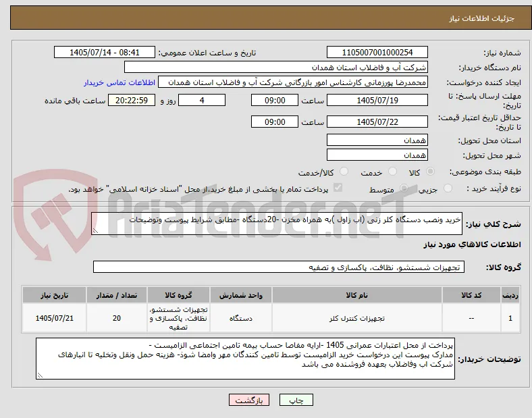The image size is (532, 418).
Task: Choose the متوسط purchase type radio
Action: pyautogui.click(x=404, y=188)
